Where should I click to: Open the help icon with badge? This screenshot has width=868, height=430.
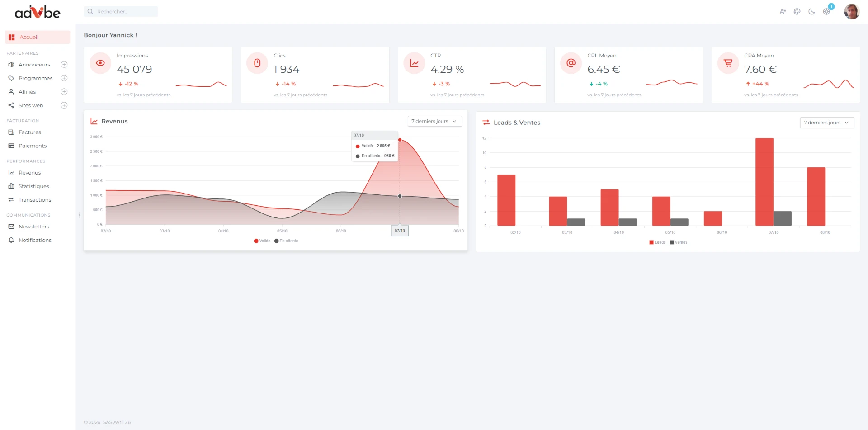click(826, 11)
